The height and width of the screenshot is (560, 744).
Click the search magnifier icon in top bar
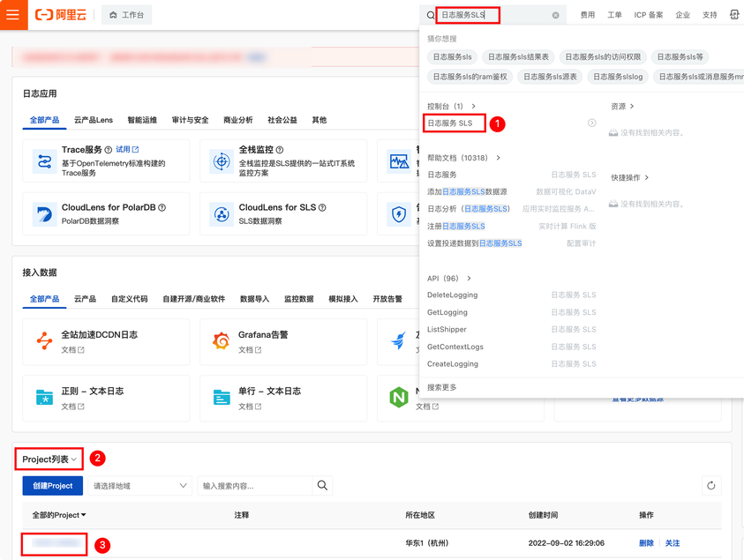pyautogui.click(x=431, y=15)
